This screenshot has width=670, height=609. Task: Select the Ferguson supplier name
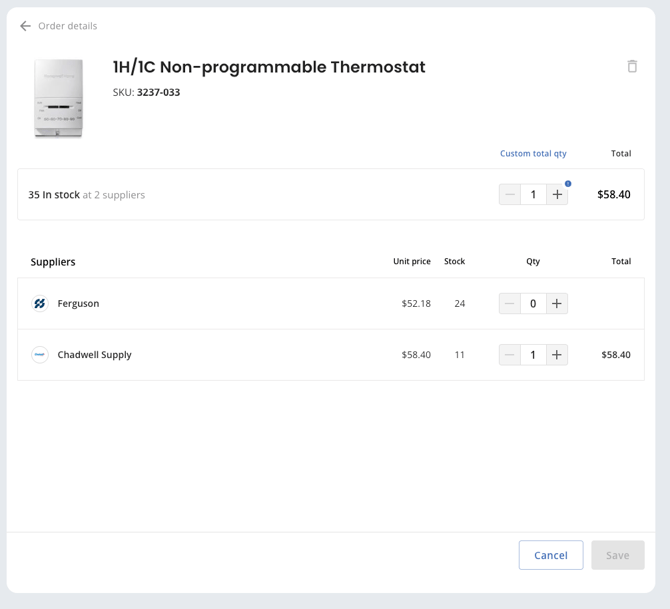point(78,303)
